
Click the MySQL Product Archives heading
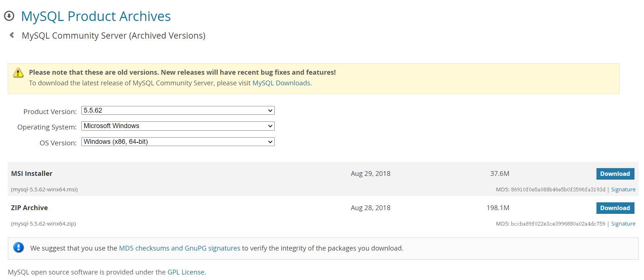(x=96, y=16)
